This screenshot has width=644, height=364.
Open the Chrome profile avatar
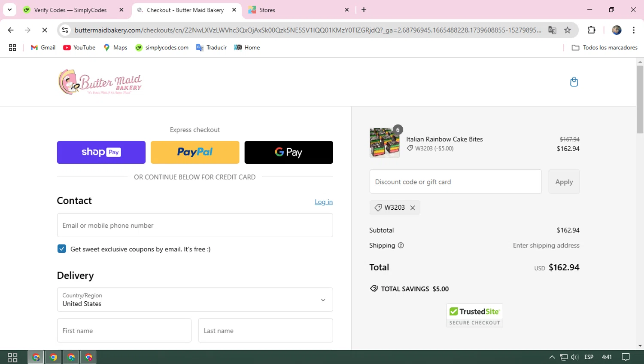617,30
